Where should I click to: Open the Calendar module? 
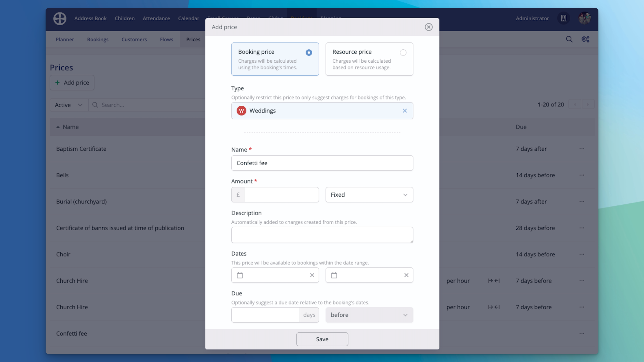click(189, 18)
